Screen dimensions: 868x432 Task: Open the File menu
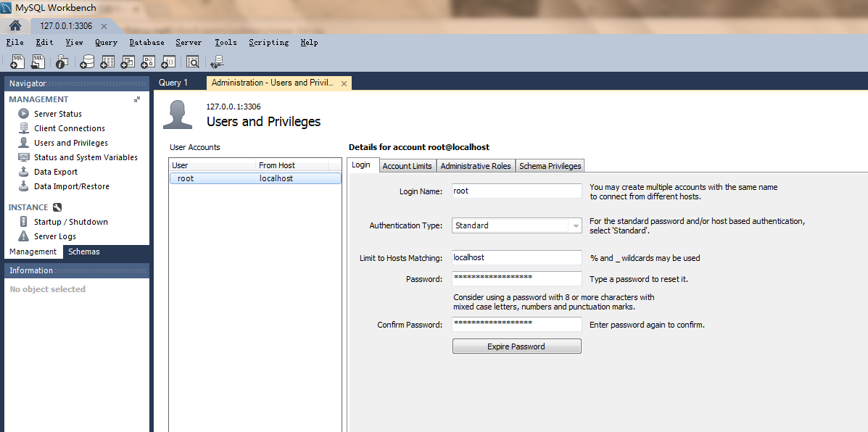pos(15,42)
